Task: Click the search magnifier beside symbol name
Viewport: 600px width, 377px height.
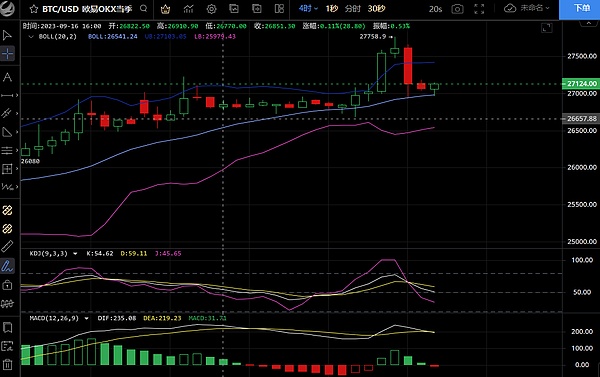Action: (143, 8)
